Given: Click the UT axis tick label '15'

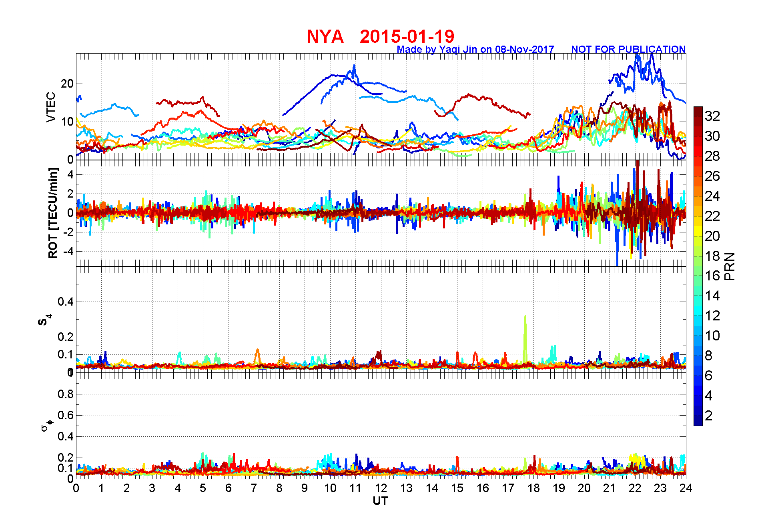Looking at the screenshot, I should [457, 488].
